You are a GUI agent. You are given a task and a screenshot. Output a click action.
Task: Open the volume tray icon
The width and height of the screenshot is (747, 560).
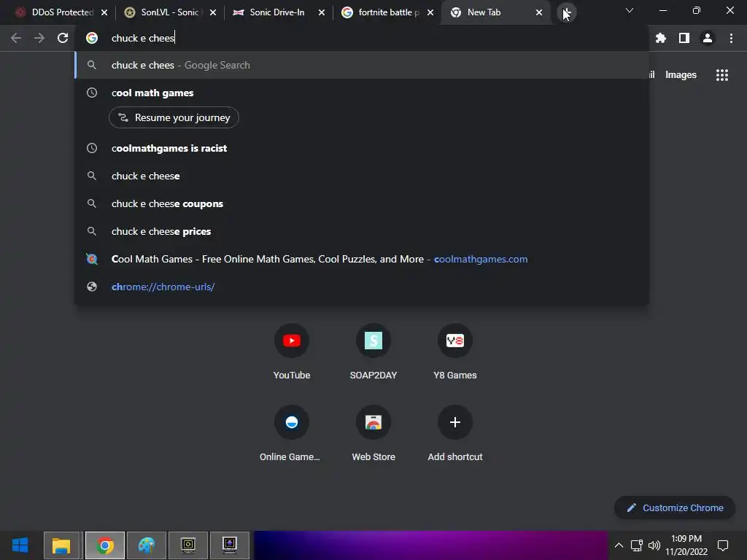pyautogui.click(x=654, y=545)
